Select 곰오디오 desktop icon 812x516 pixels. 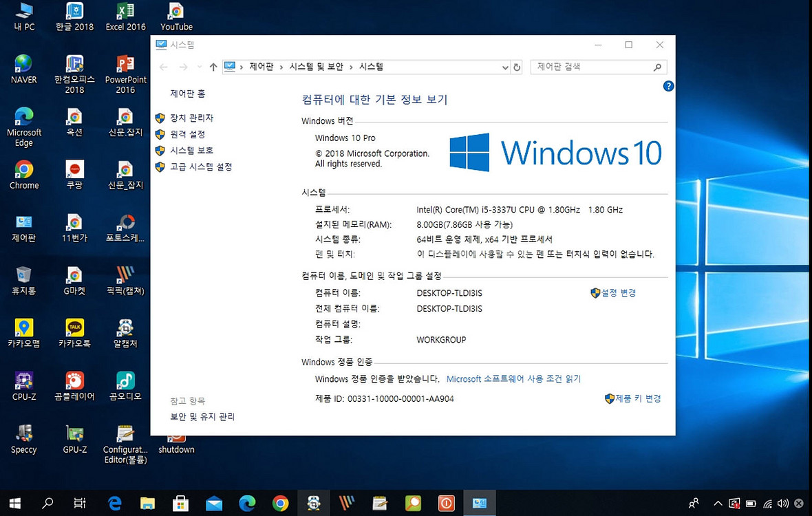click(125, 386)
